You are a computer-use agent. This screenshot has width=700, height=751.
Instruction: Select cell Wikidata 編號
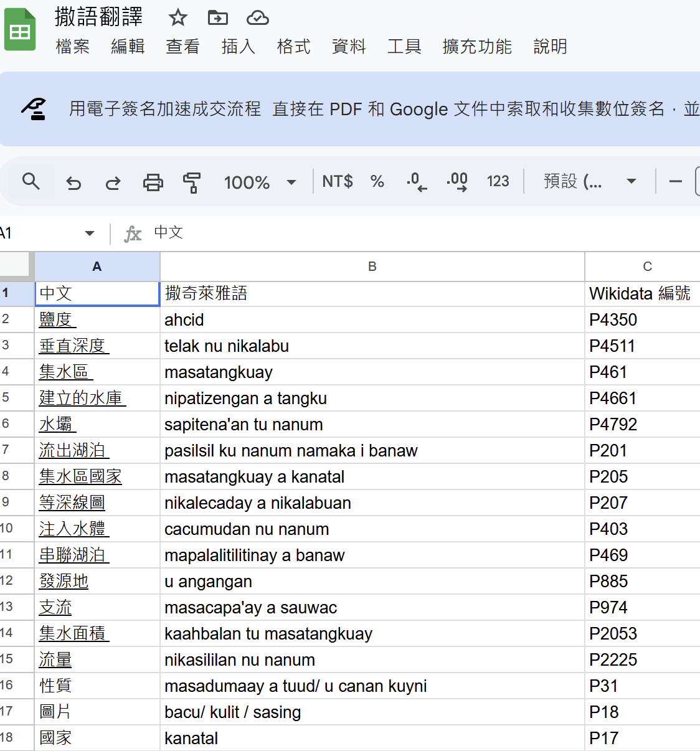click(x=643, y=293)
